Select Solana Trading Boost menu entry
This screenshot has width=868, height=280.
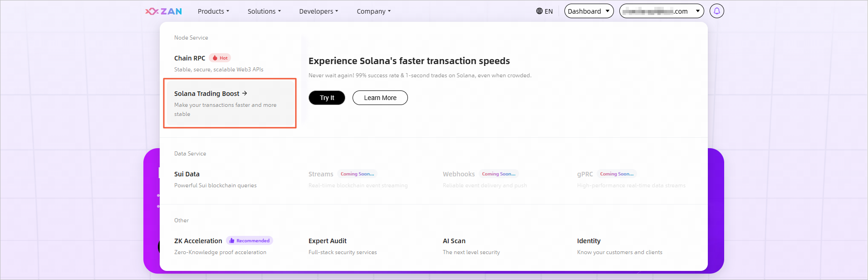click(230, 103)
